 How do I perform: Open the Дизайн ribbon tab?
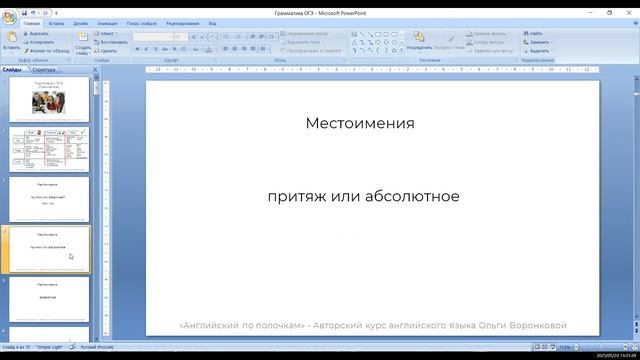(x=80, y=24)
